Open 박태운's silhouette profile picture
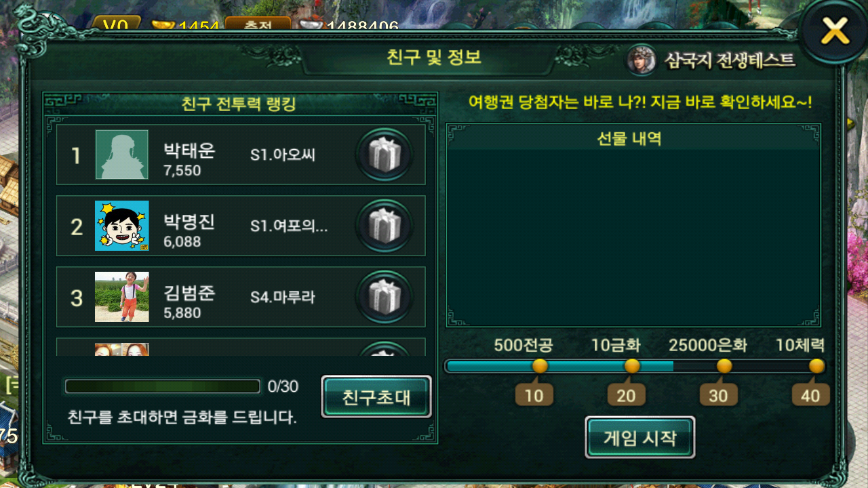 coord(121,155)
